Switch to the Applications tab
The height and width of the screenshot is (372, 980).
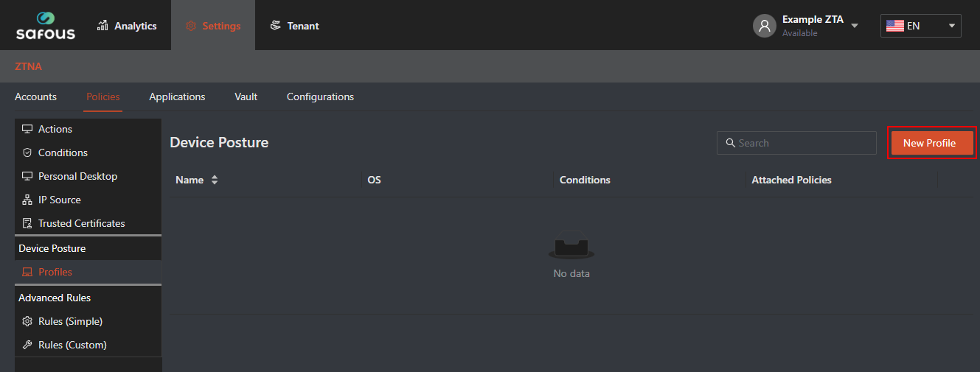pyautogui.click(x=177, y=96)
